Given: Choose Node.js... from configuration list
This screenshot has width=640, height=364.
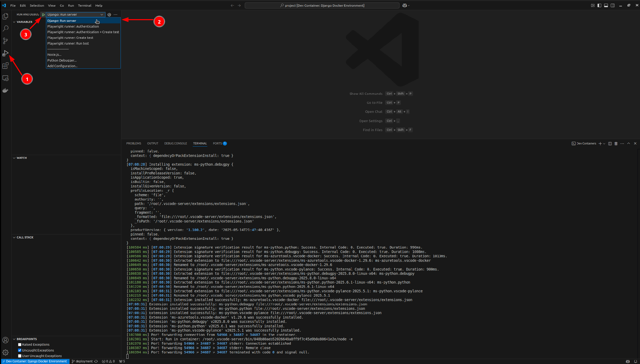Looking at the screenshot, I should coord(83,55).
